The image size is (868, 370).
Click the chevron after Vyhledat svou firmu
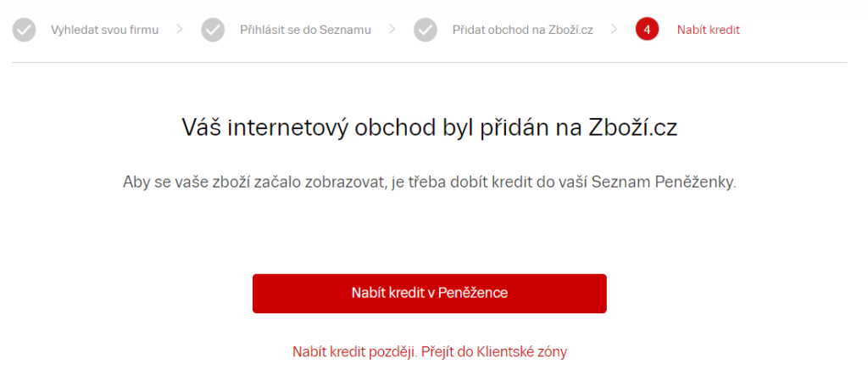180,29
